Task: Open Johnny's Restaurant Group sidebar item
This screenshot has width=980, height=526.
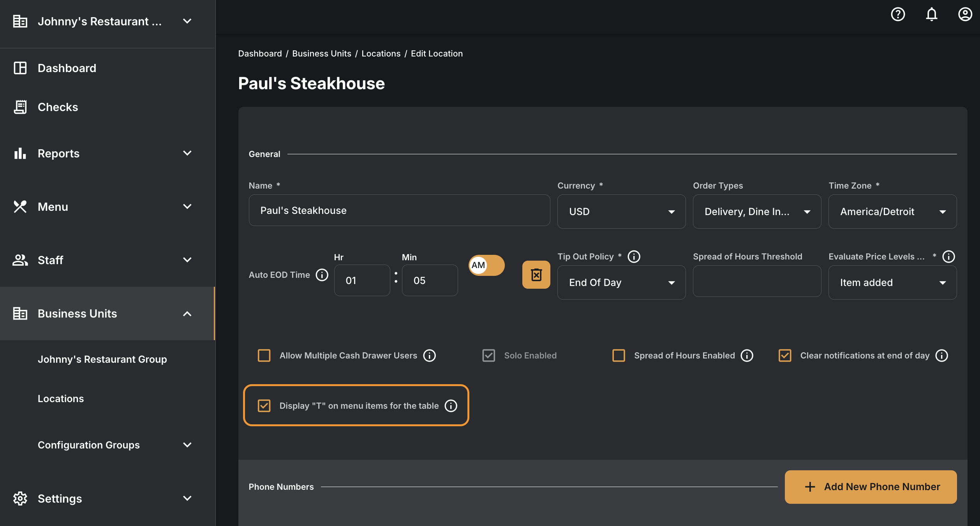Action: pos(102,359)
